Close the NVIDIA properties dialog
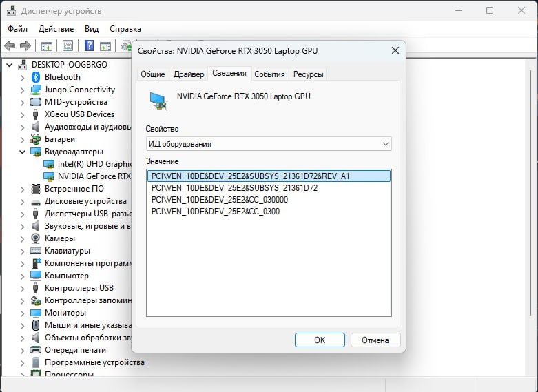538x392 pixels. tap(395, 50)
